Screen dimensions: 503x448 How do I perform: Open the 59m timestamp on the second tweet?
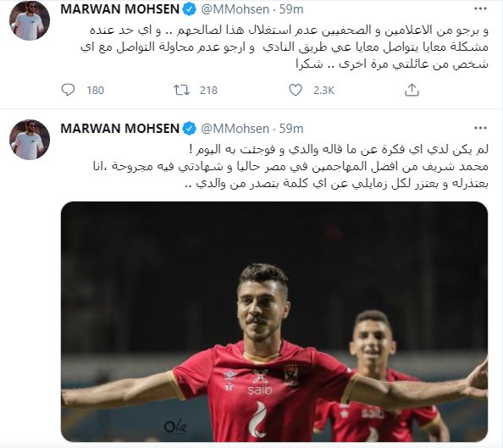(x=291, y=129)
